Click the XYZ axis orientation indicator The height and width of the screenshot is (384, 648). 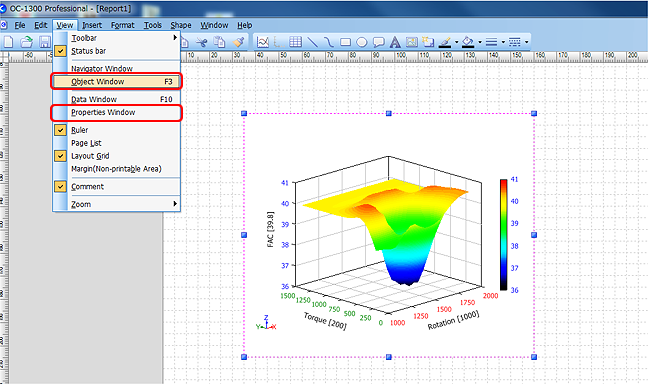tap(266, 322)
